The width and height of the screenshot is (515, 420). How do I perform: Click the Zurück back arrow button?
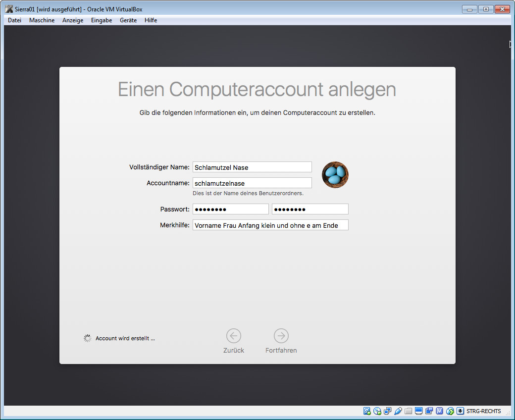(234, 336)
